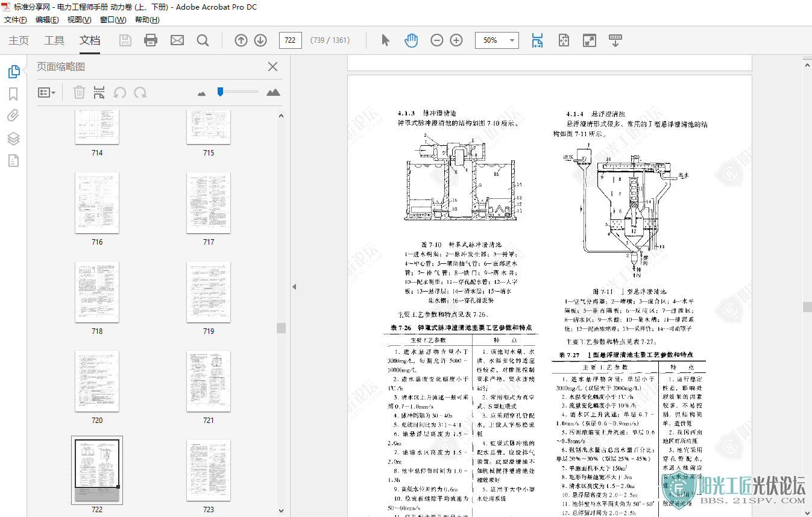Screen dimensions: 812x517
Task: Select page 718 thumbnail
Action: click(97, 292)
